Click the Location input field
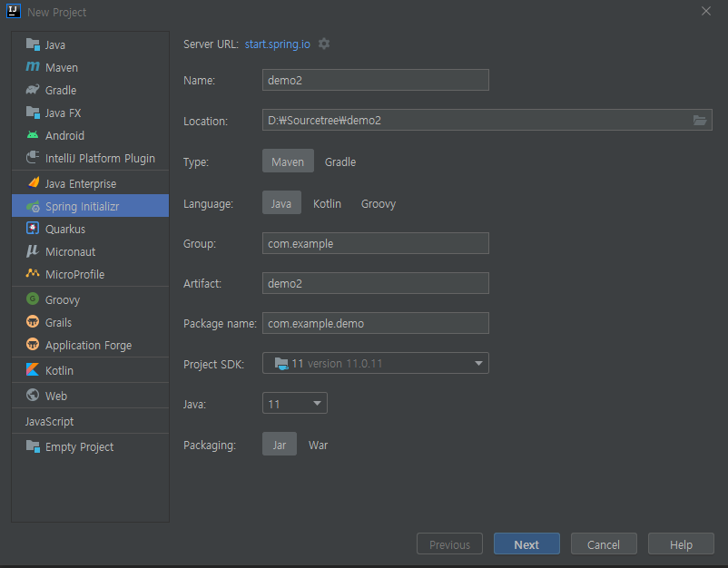The height and width of the screenshot is (568, 728). (487, 120)
